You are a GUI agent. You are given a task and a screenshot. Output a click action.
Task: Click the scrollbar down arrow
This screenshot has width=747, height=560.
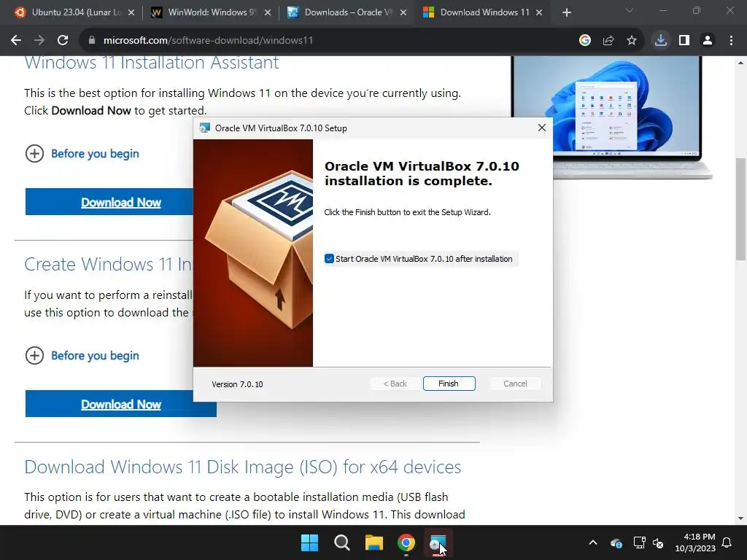740,518
